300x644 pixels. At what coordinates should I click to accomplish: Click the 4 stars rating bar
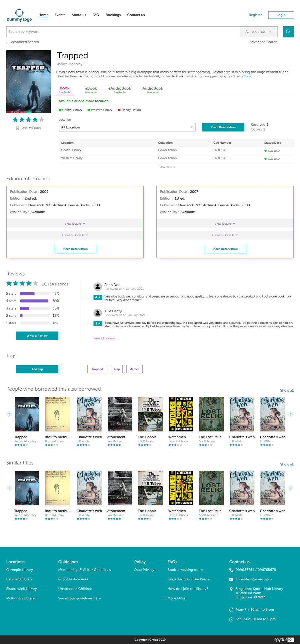click(x=35, y=301)
